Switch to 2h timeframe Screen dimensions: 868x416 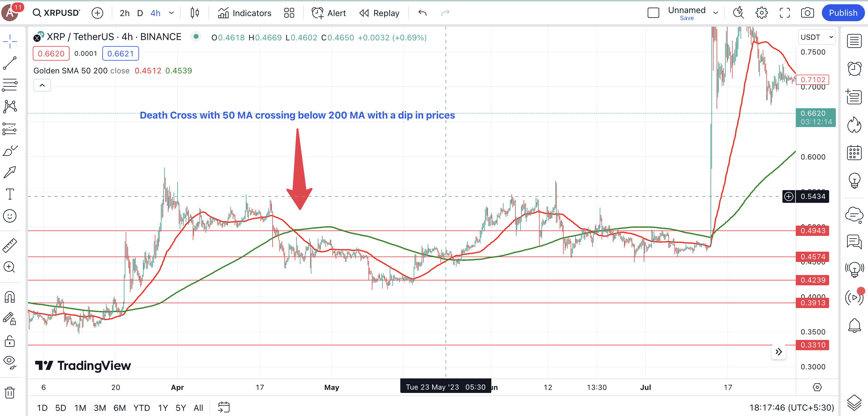124,13
